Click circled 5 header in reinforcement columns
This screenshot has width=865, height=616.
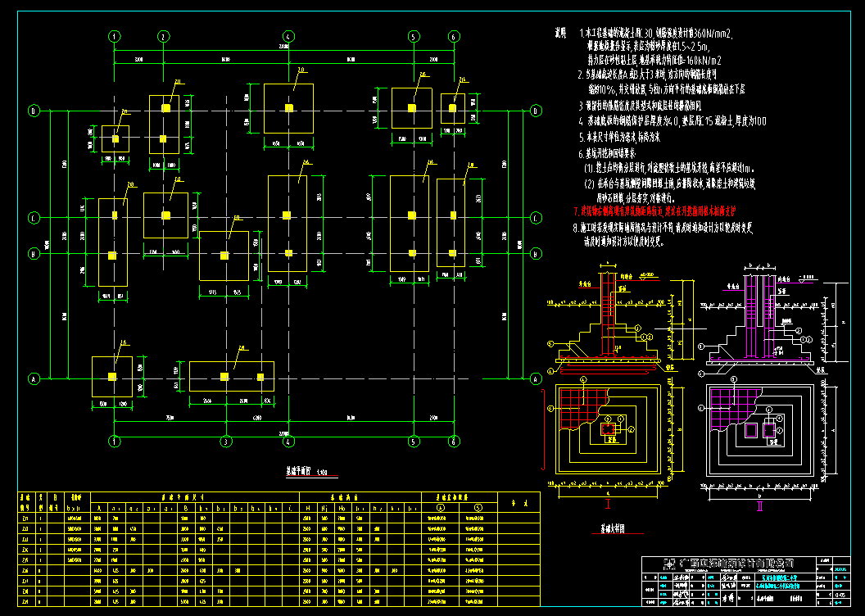tap(478, 508)
